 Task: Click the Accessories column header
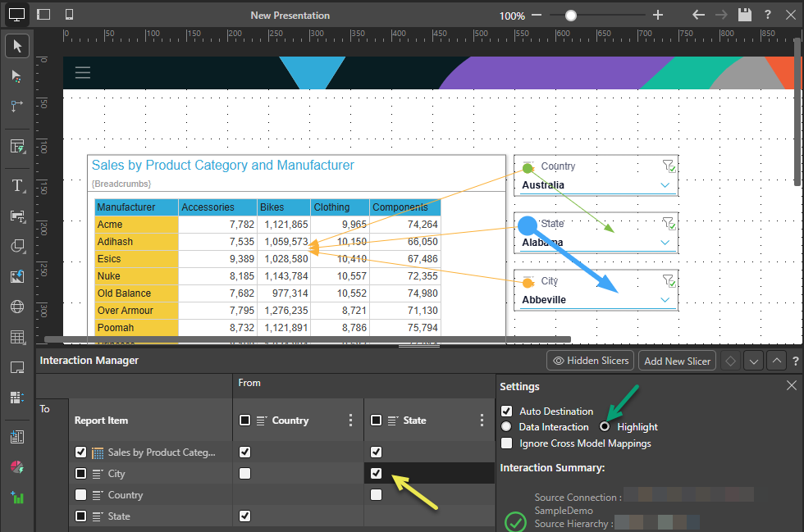pos(218,207)
